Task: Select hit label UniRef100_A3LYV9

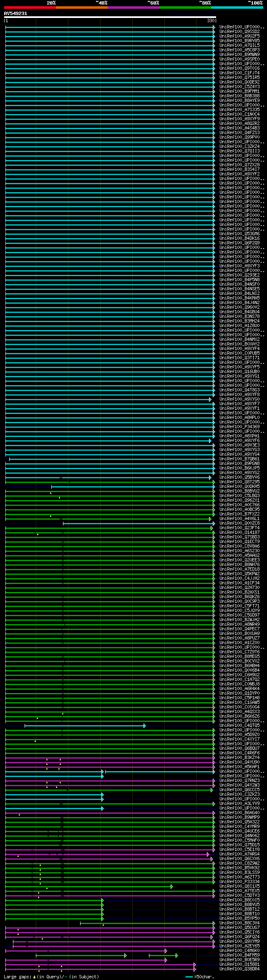Action: 239,803
